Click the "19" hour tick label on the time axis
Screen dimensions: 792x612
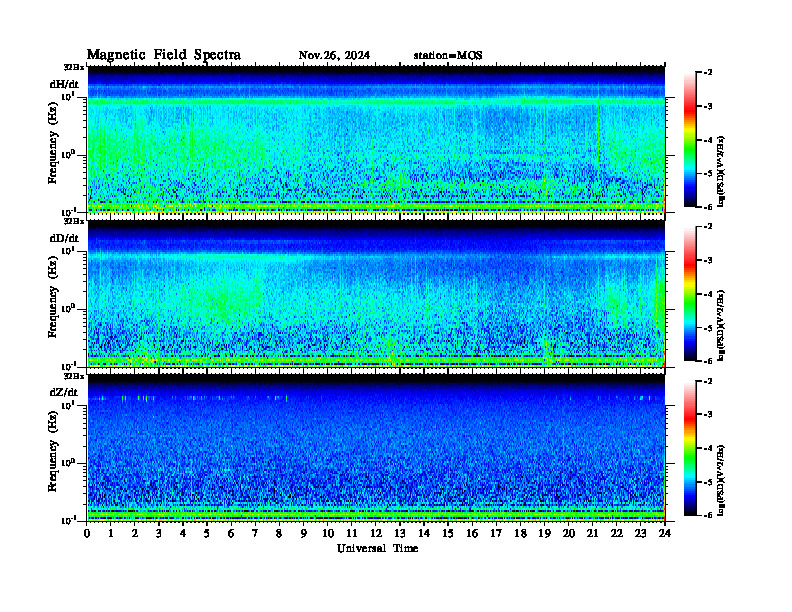(x=544, y=534)
